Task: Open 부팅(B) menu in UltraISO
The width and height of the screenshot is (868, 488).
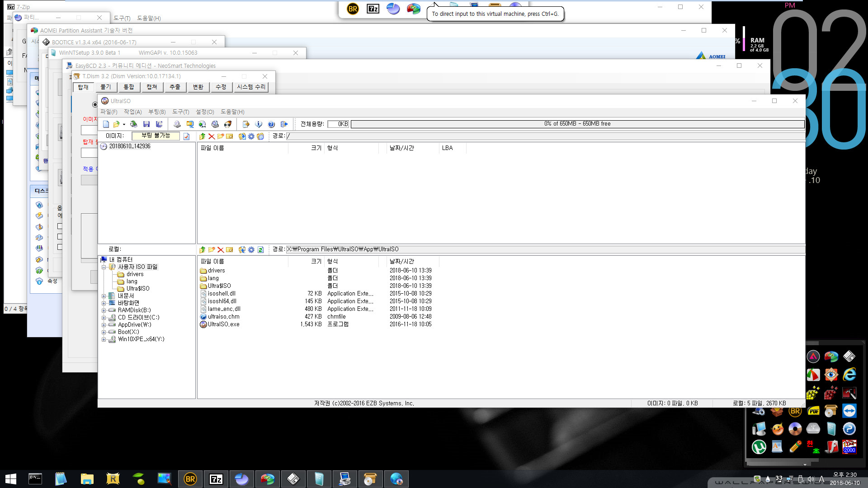Action: pos(157,112)
